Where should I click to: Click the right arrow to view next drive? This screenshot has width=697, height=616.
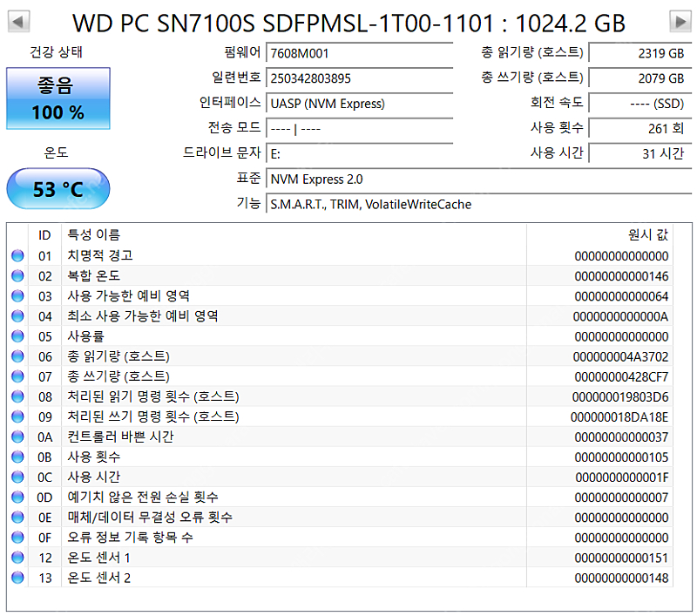tap(680, 23)
